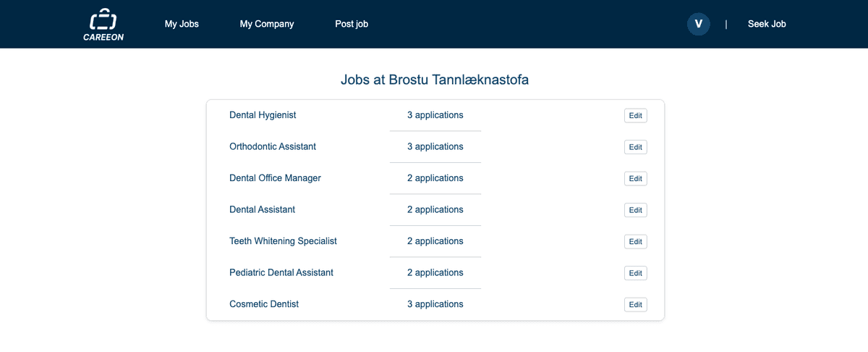Edit the Dental Office Manager job
The height and width of the screenshot is (352, 868).
pyautogui.click(x=635, y=179)
